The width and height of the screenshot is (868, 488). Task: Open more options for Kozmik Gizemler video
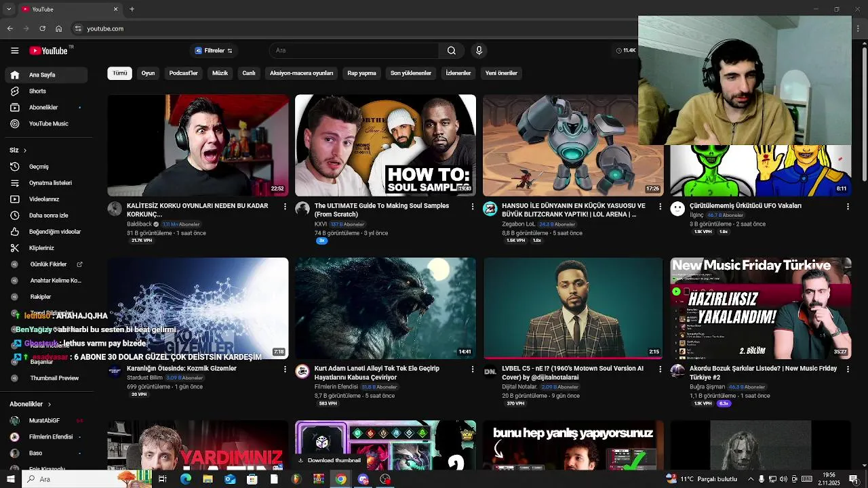pyautogui.click(x=285, y=369)
